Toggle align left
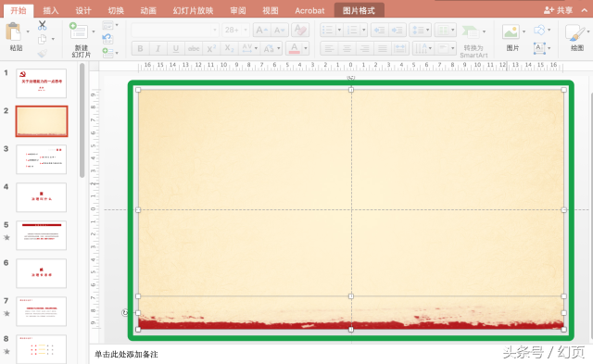This screenshot has height=364, width=593. tap(329, 48)
